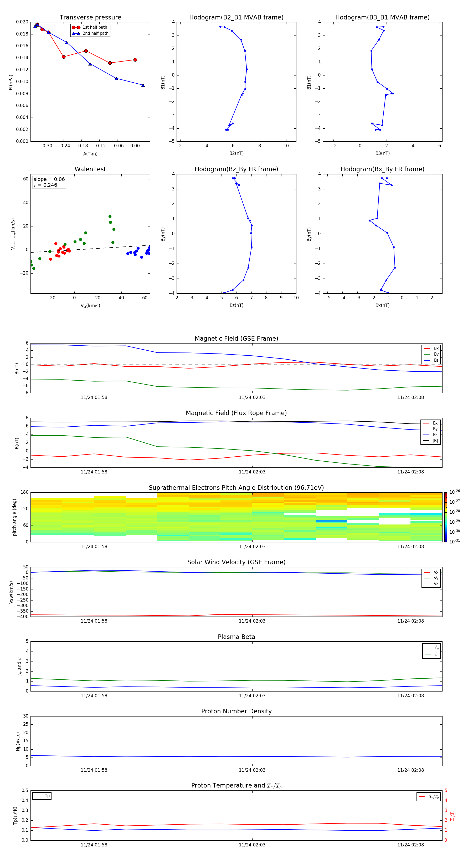473x868 pixels.
Task: Click the β entry in Plasma Beta legend
Action: point(431,654)
